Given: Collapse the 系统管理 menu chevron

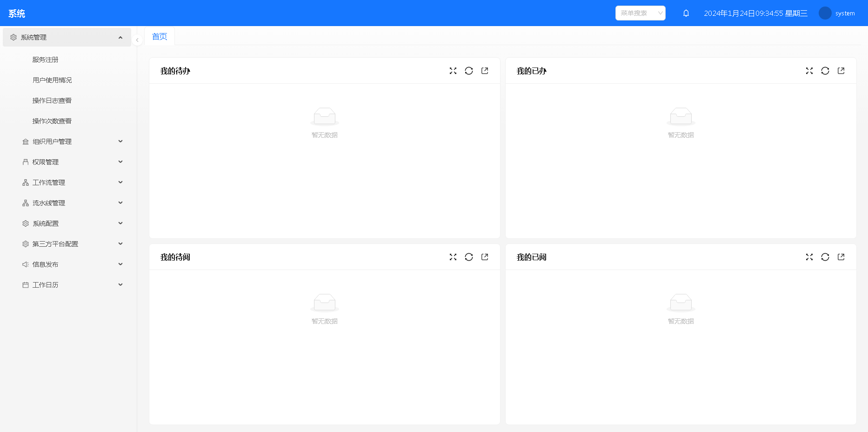Looking at the screenshot, I should [x=120, y=37].
